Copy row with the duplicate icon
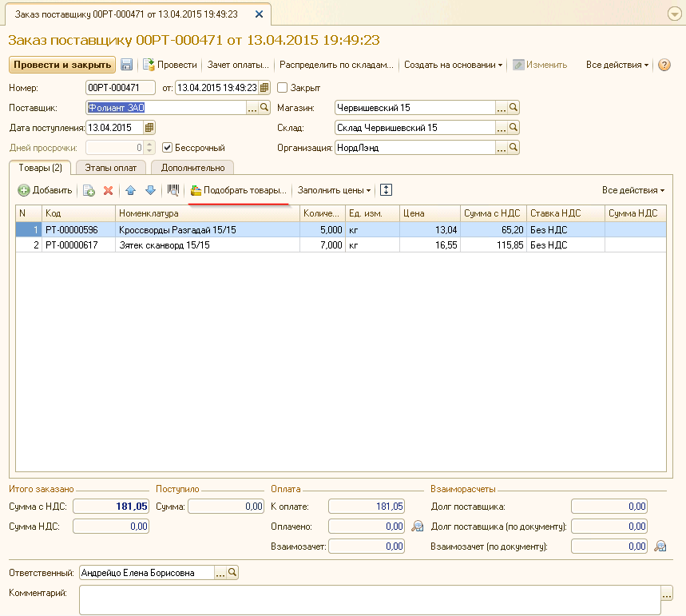The height and width of the screenshot is (616, 686). coord(89,190)
